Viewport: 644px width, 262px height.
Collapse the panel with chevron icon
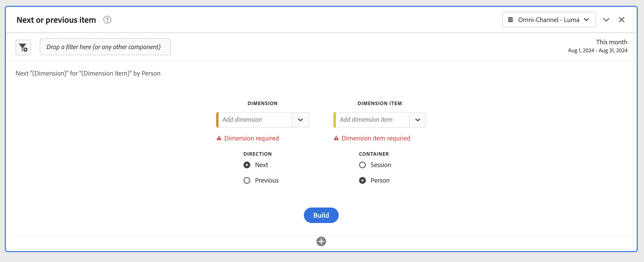pos(606,20)
